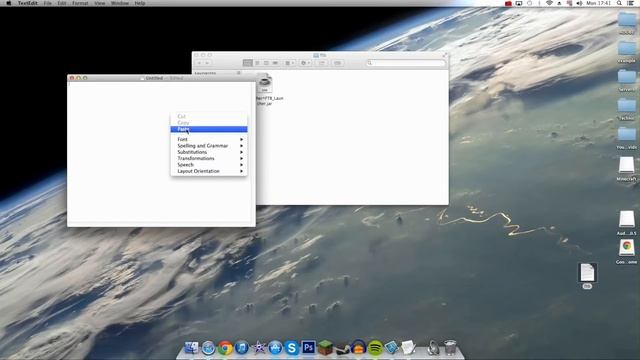Switch Finder to icon view
Screen dimensions: 640x360
pyautogui.click(x=248, y=63)
